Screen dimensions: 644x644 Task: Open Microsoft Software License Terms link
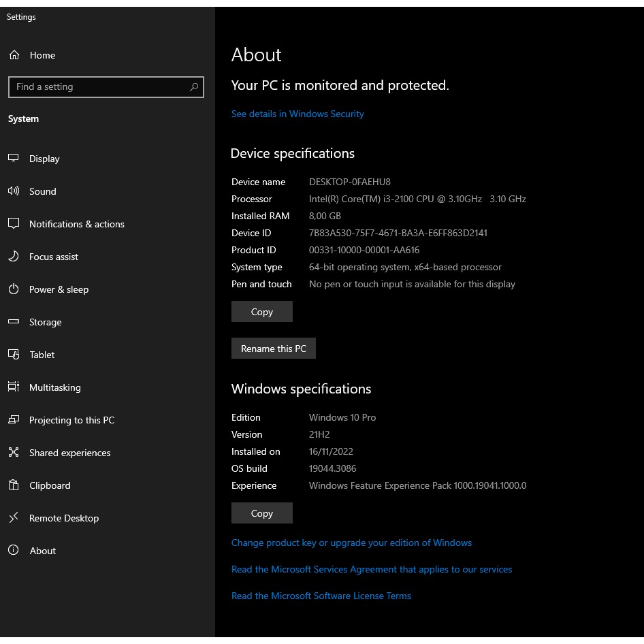pyautogui.click(x=321, y=596)
